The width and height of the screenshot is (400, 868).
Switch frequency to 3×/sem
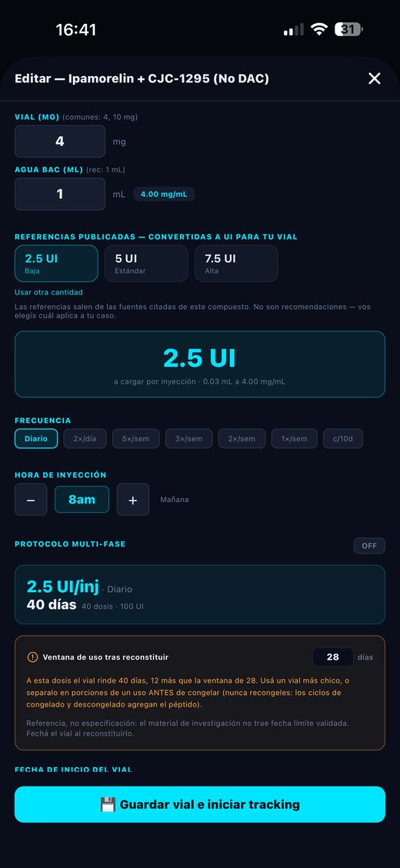189,438
